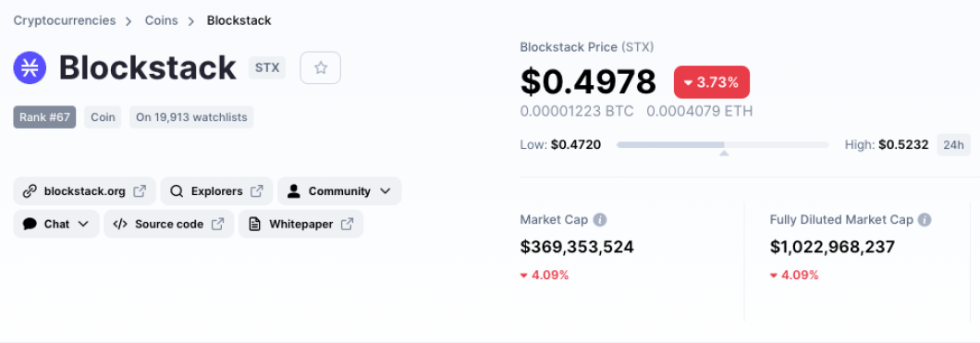Click the external link icon next to Whitepaper

pos(348,224)
